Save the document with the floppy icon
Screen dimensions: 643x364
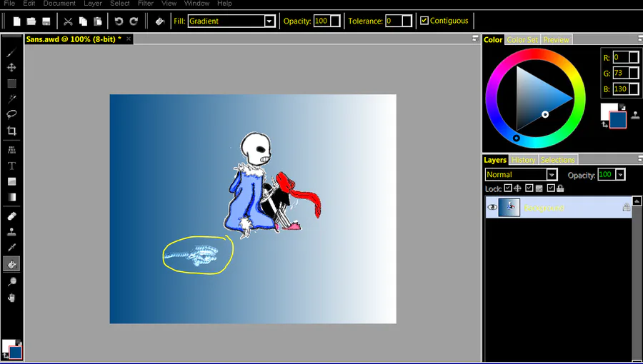pos(46,21)
